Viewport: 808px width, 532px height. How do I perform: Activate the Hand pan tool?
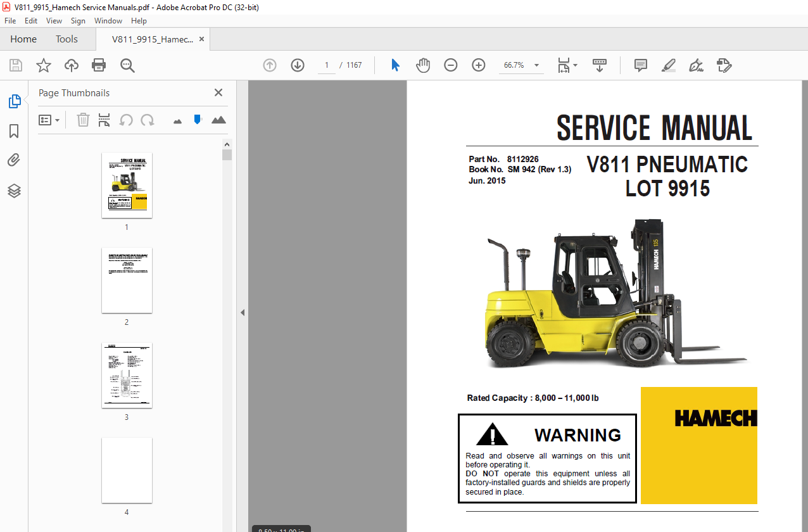pos(423,65)
